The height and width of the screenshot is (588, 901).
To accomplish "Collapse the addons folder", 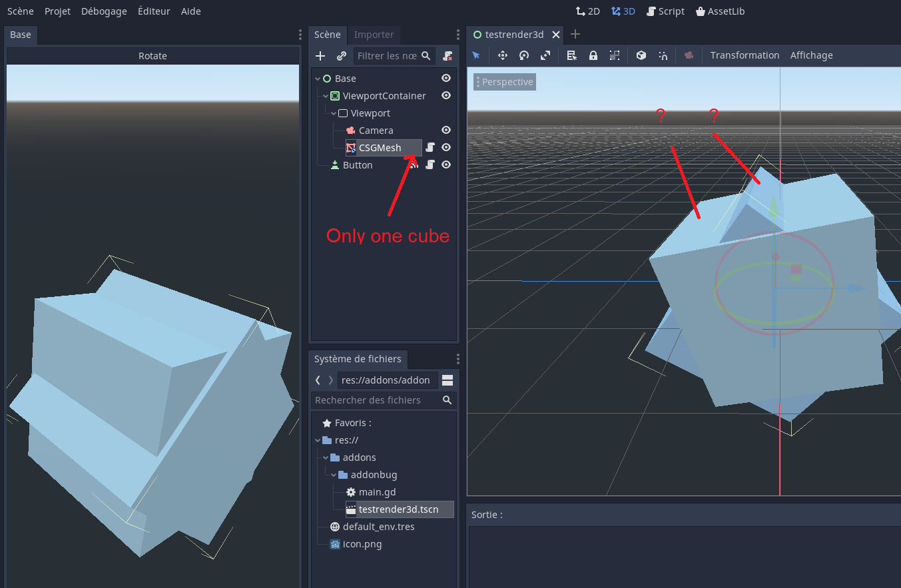I will tap(326, 457).
